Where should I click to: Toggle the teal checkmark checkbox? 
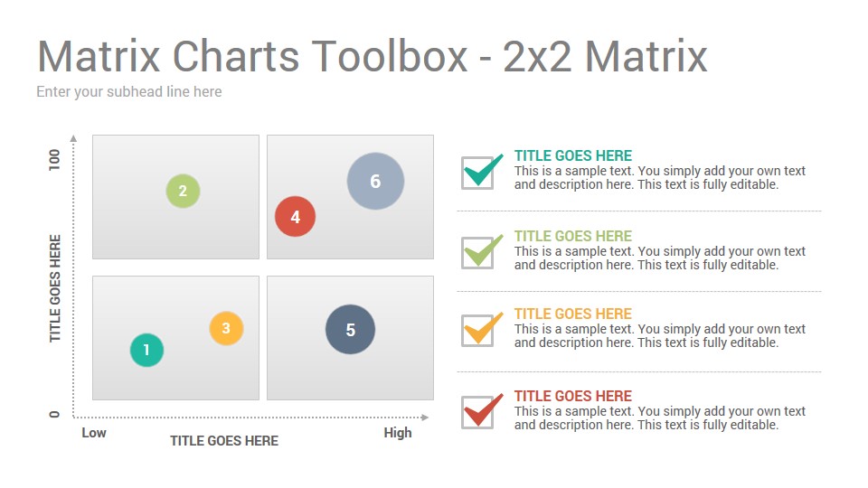click(x=482, y=172)
